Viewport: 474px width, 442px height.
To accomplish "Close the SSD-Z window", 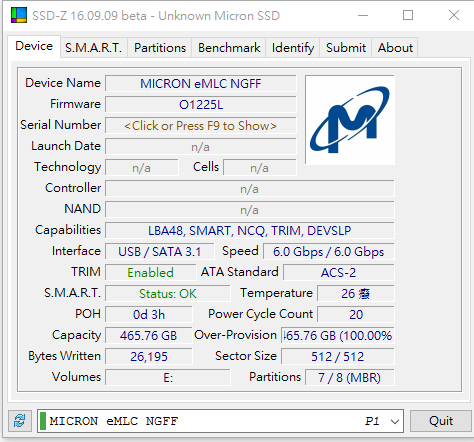I will tap(454, 15).
